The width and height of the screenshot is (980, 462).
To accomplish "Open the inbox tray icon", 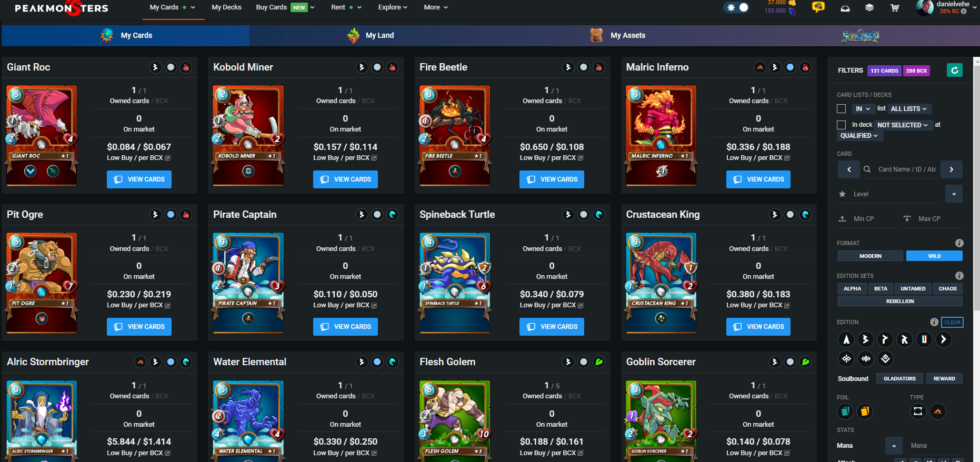I will (x=845, y=8).
